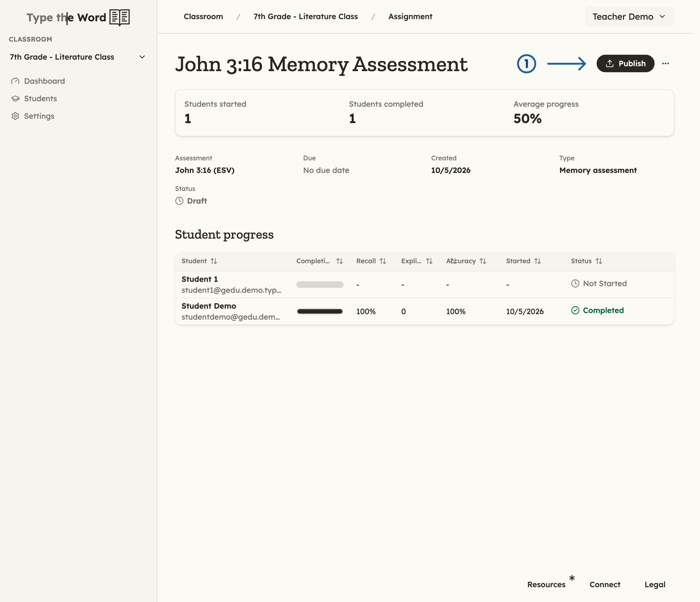Click the Dashboard gauge icon in sidebar

[15, 81]
